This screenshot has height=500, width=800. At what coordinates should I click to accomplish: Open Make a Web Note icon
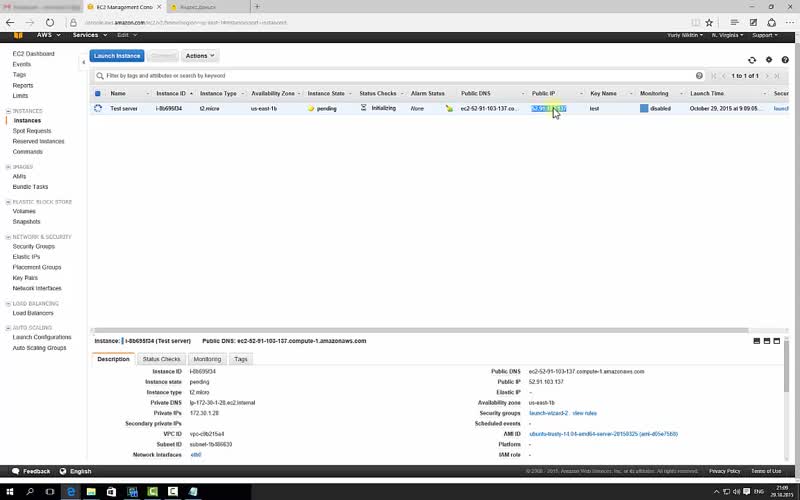pyautogui.click(x=753, y=22)
